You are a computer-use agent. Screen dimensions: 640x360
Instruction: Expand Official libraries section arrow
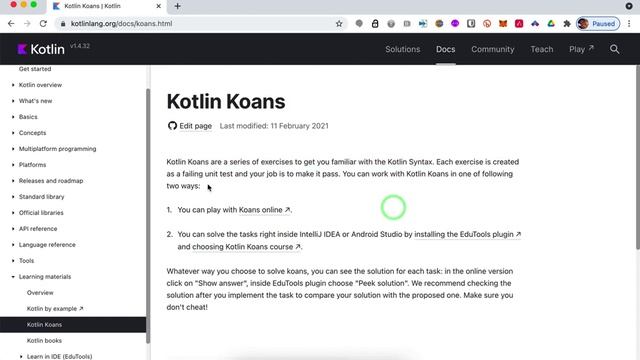point(13,213)
